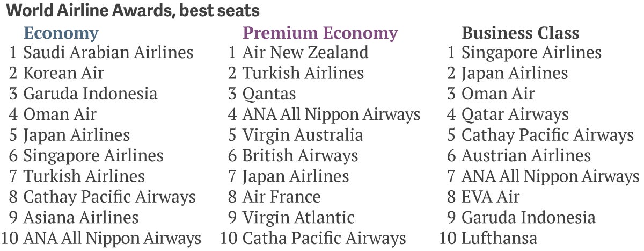Click Saudi Arabian Airlines in Economy list
This screenshot has height=251, width=644.
coord(108,53)
